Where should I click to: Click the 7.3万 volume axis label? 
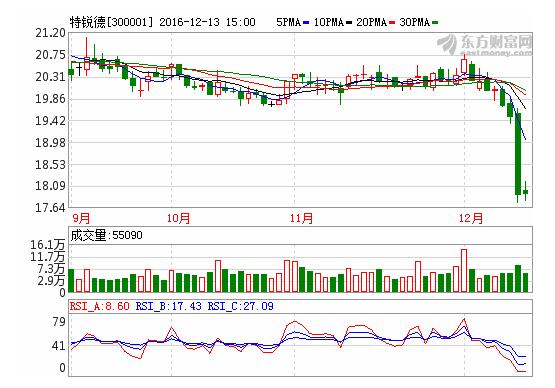[x=51, y=269]
